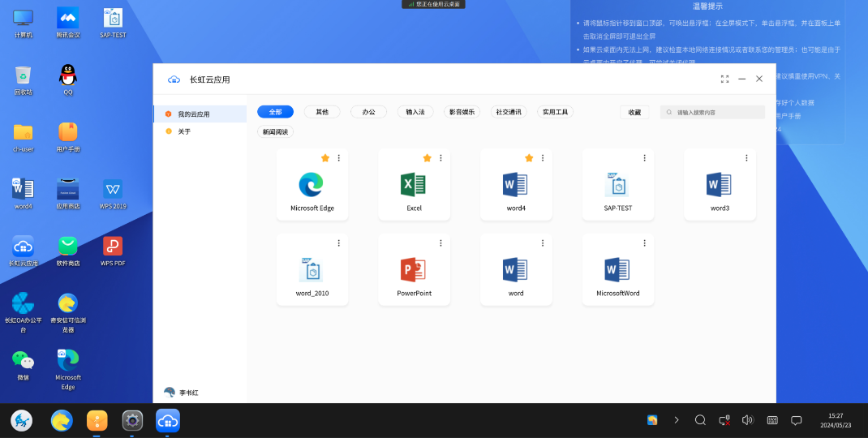Open the on-screen keyboard tray icon

click(x=772, y=420)
